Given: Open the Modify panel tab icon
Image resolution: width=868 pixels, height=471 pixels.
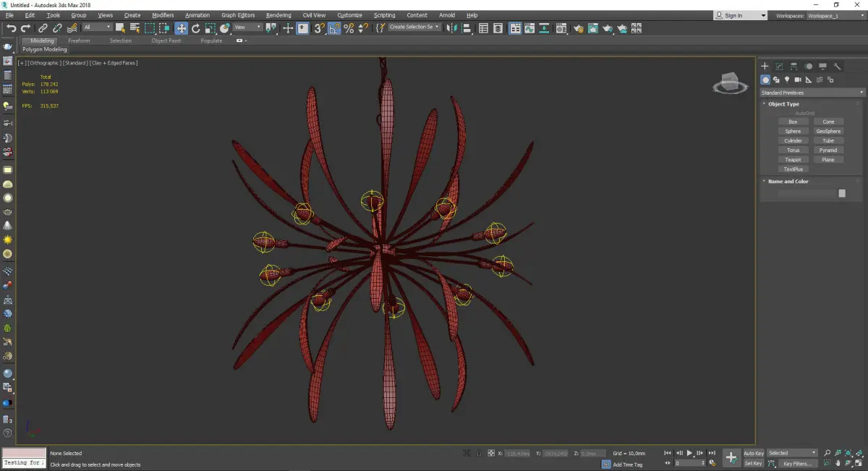Looking at the screenshot, I should coord(779,66).
